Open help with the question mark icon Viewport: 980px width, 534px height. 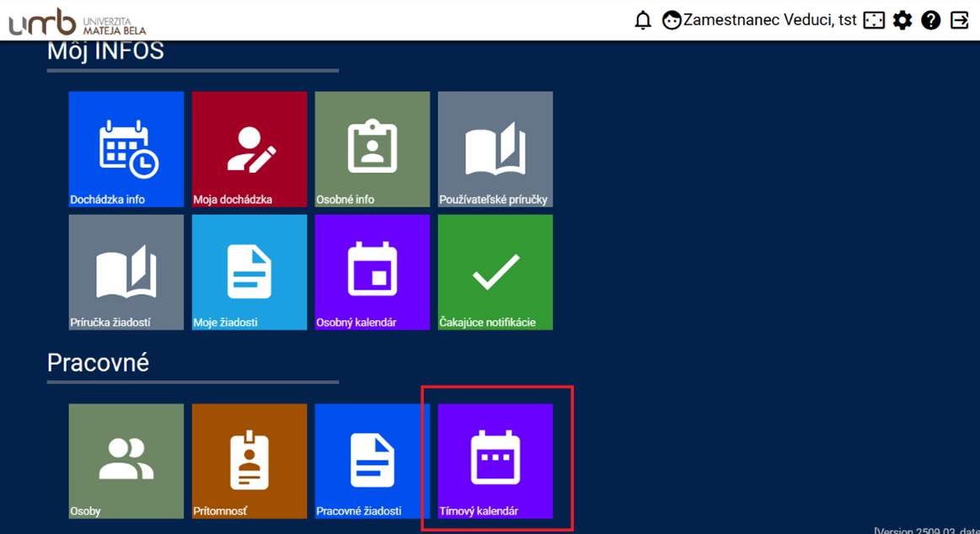pos(930,20)
